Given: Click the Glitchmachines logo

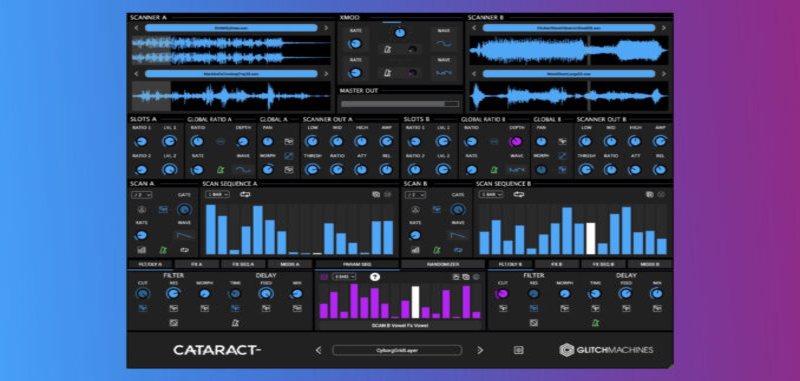Looking at the screenshot, I should [606, 350].
